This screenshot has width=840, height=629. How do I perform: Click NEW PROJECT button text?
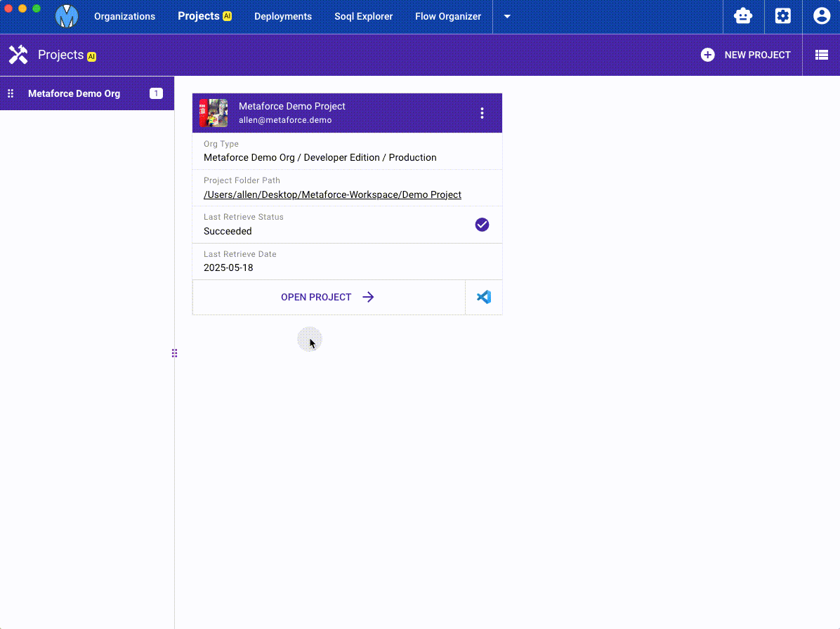pyautogui.click(x=758, y=55)
